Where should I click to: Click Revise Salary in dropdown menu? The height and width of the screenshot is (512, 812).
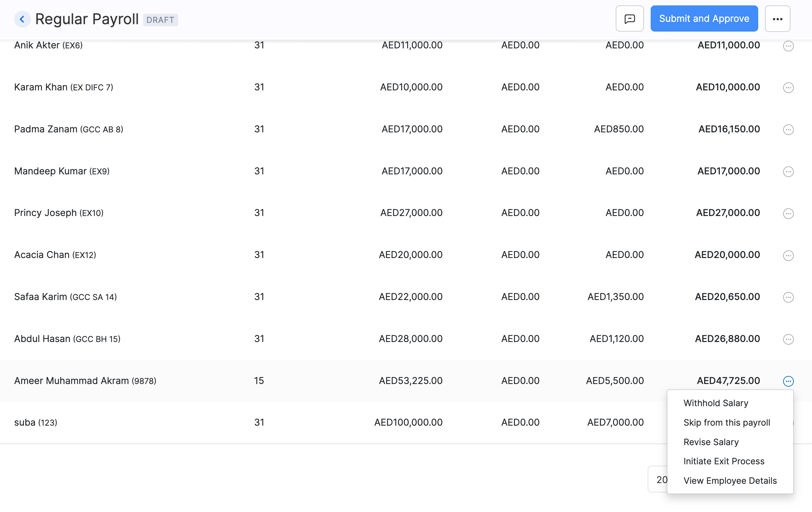[712, 442]
